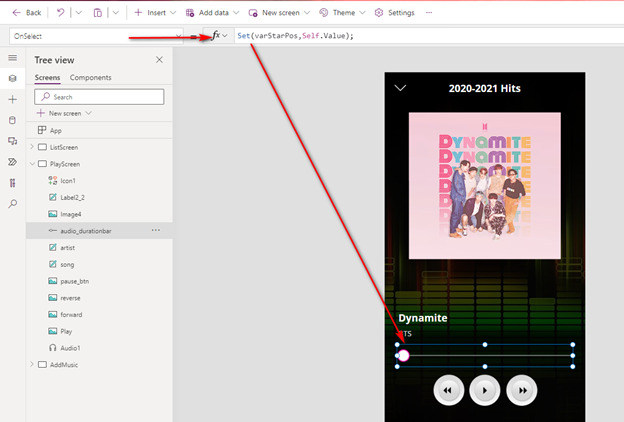Open Settings from the toolbar
Screen dimensions: 624x422
(394, 13)
